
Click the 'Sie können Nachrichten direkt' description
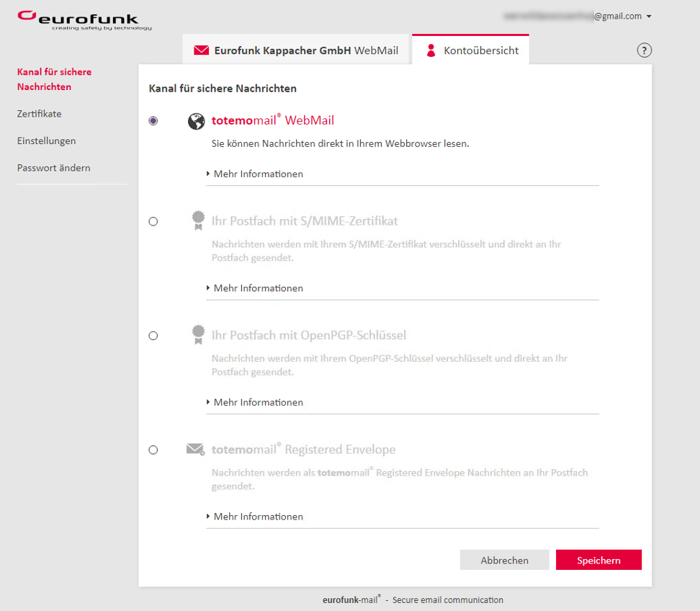pos(340,144)
